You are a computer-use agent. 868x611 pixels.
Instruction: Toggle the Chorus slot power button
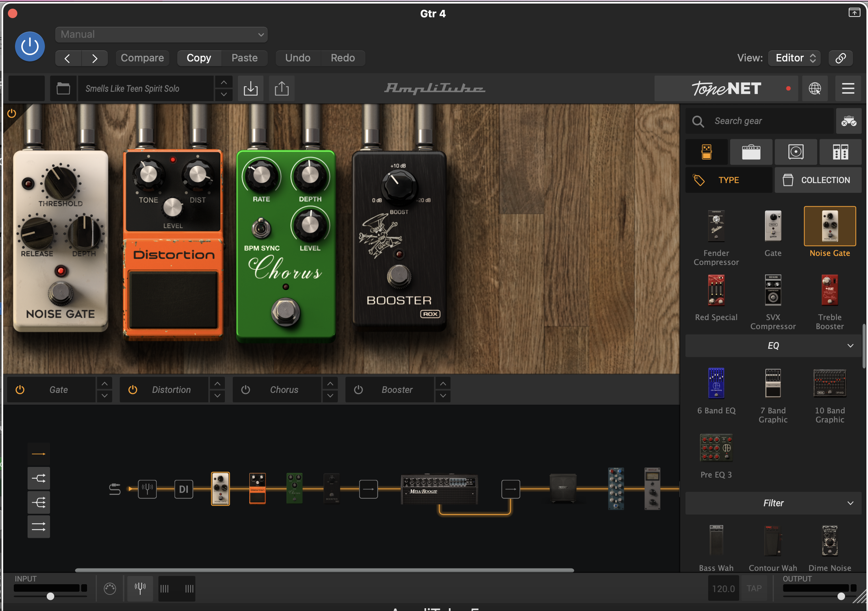click(x=245, y=390)
